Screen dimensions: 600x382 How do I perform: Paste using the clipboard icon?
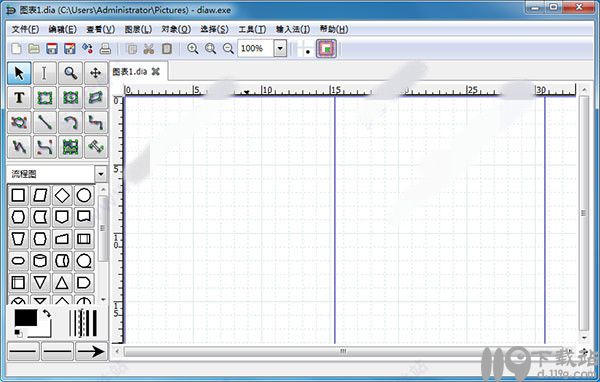coord(166,49)
